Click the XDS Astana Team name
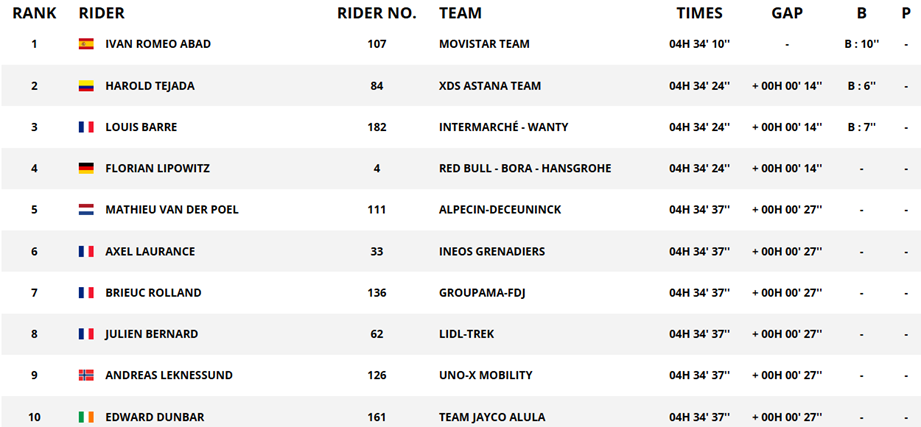 (x=490, y=86)
